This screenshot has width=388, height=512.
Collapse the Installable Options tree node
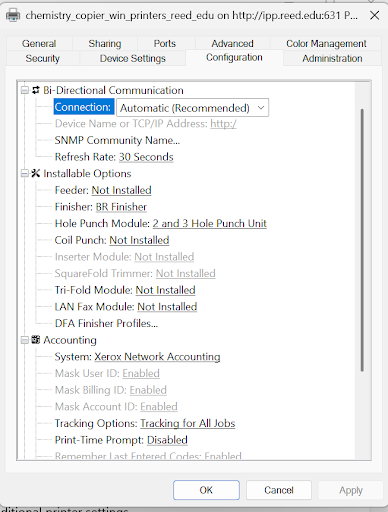24,173
